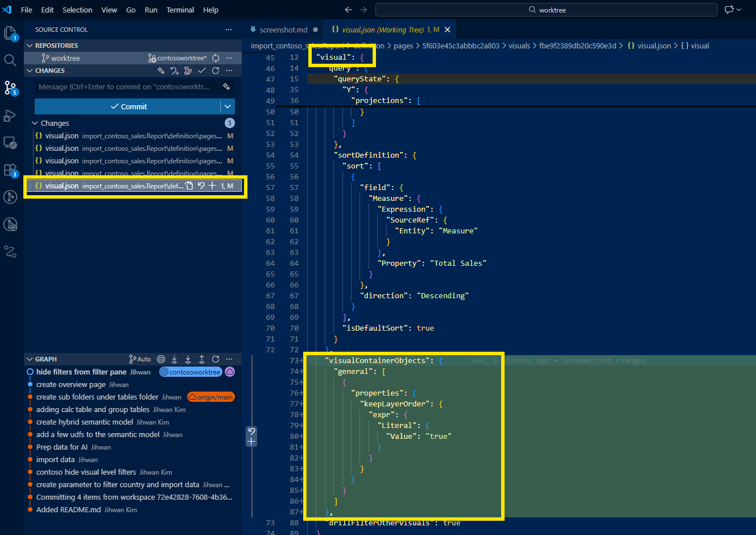Click the commit message input field
Image resolution: width=756 pixels, height=535 pixels.
(135, 87)
